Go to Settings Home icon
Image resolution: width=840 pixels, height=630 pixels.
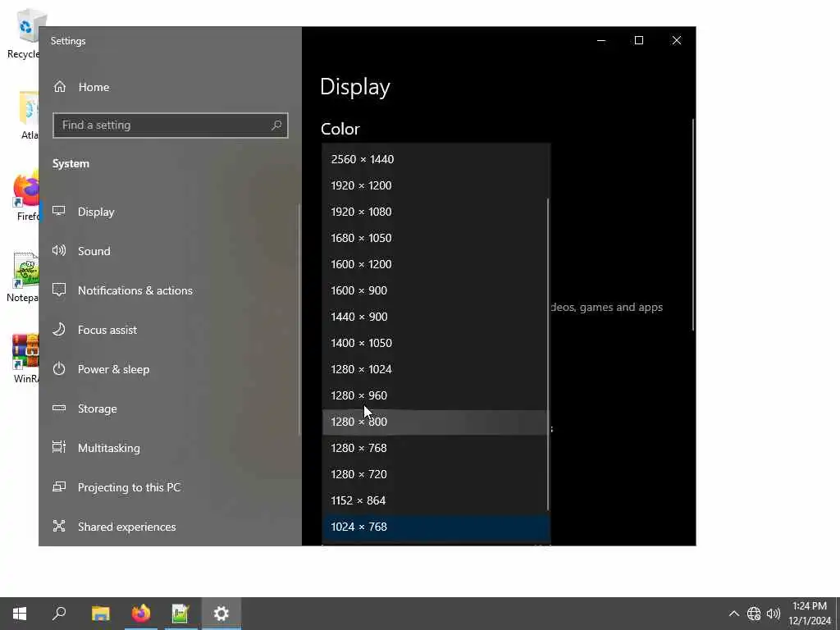pos(59,87)
